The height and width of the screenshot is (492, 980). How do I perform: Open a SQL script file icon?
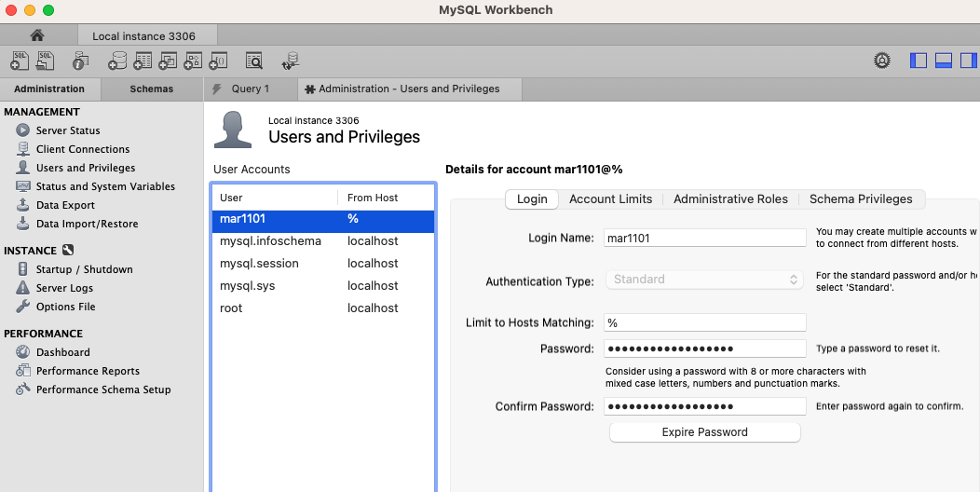pyautogui.click(x=45, y=61)
